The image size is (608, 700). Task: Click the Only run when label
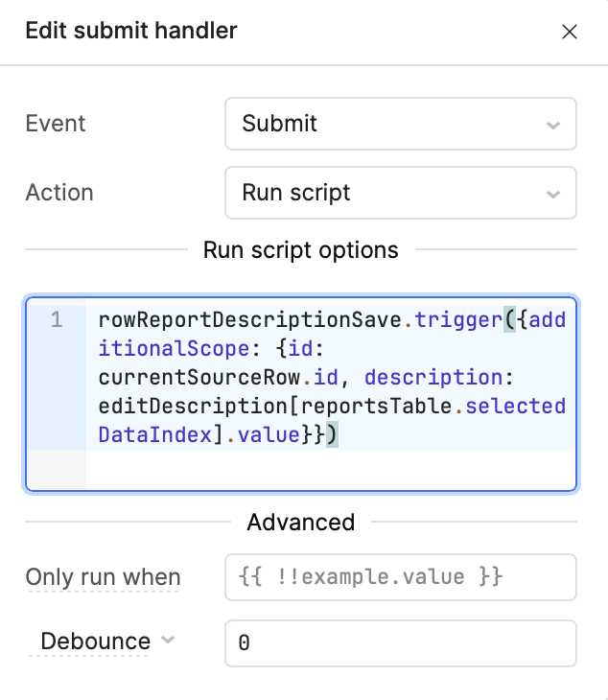pyautogui.click(x=104, y=577)
